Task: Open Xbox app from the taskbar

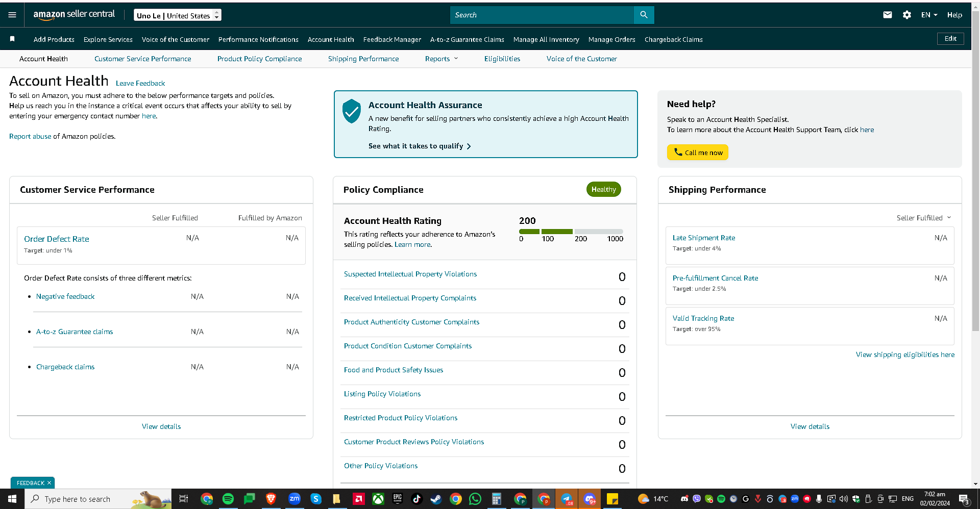Action: [378, 499]
